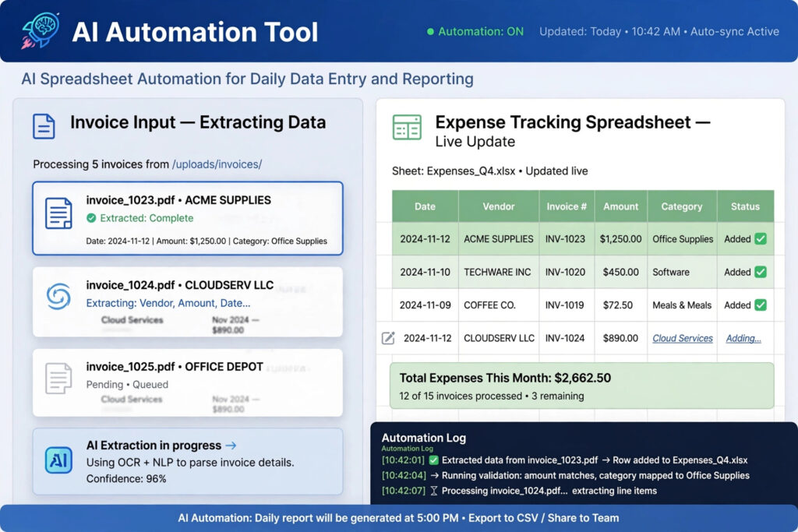Click the green check icon in 10:42:01 log
This screenshot has width=798, height=532.
[x=433, y=460]
